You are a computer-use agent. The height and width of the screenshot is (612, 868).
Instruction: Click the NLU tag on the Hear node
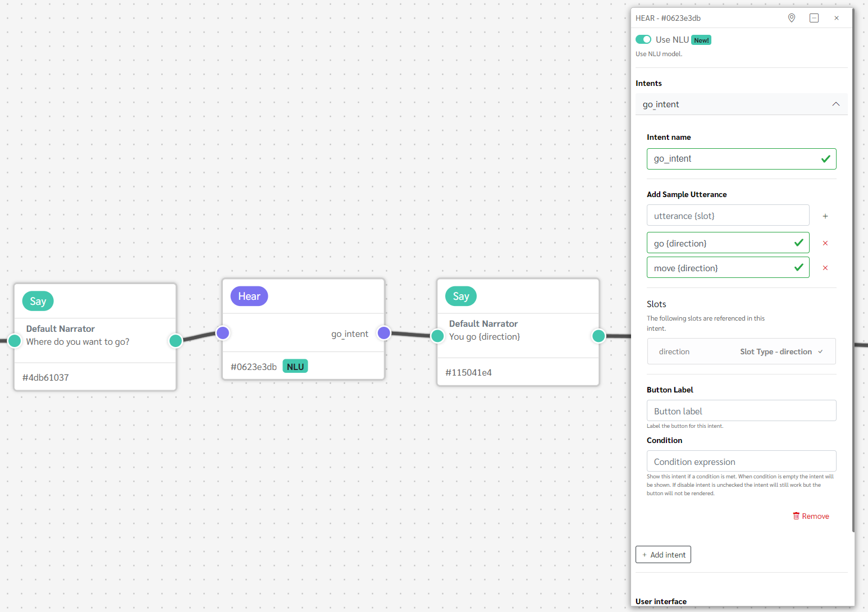295,367
